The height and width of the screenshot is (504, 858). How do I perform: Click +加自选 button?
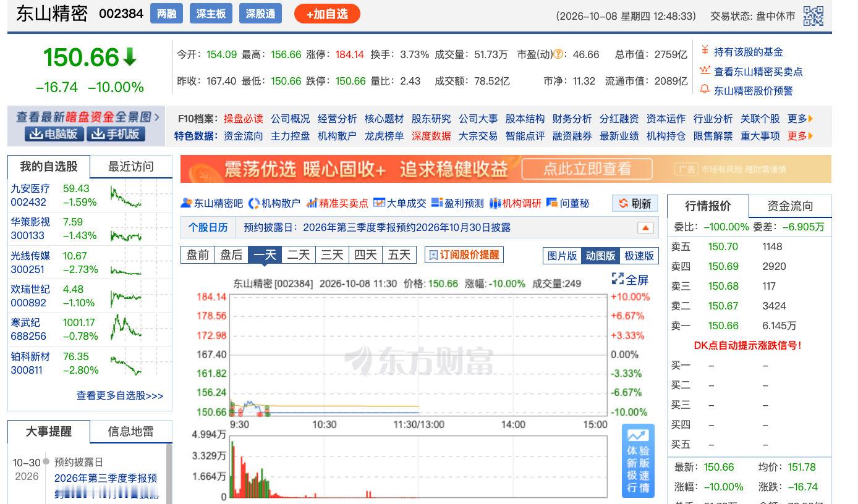[327, 14]
